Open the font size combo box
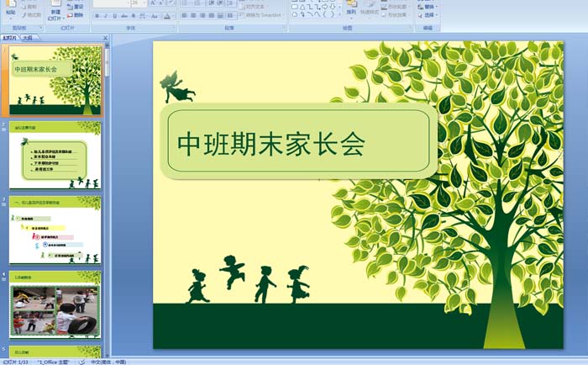The height and width of the screenshot is (365, 588). tap(139, 3)
